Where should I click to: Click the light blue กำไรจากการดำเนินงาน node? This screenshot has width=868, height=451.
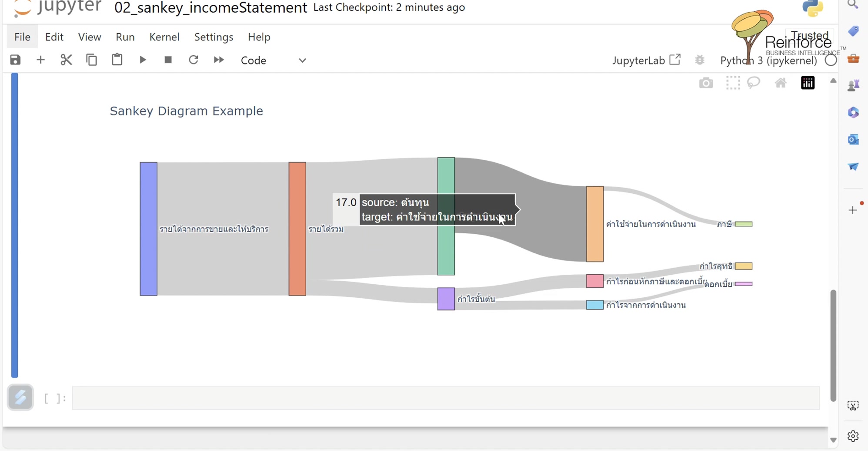pyautogui.click(x=595, y=305)
